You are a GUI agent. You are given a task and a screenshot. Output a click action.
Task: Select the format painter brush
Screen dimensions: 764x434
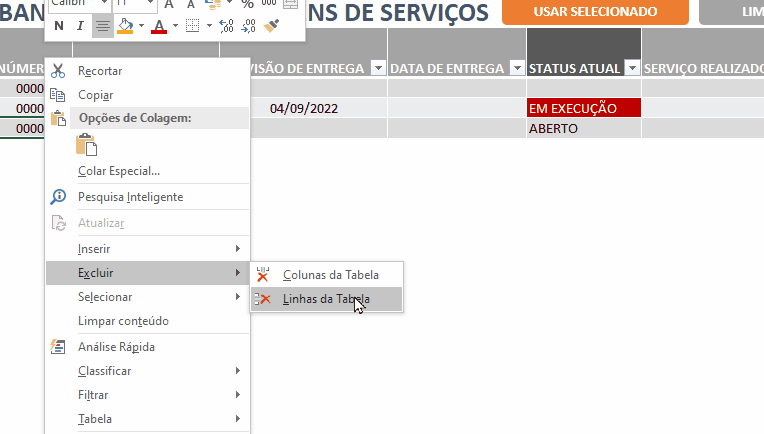(x=271, y=26)
